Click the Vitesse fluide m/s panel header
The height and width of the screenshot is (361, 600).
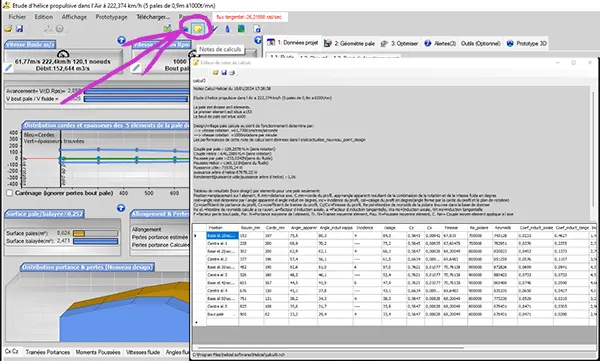(30, 44)
